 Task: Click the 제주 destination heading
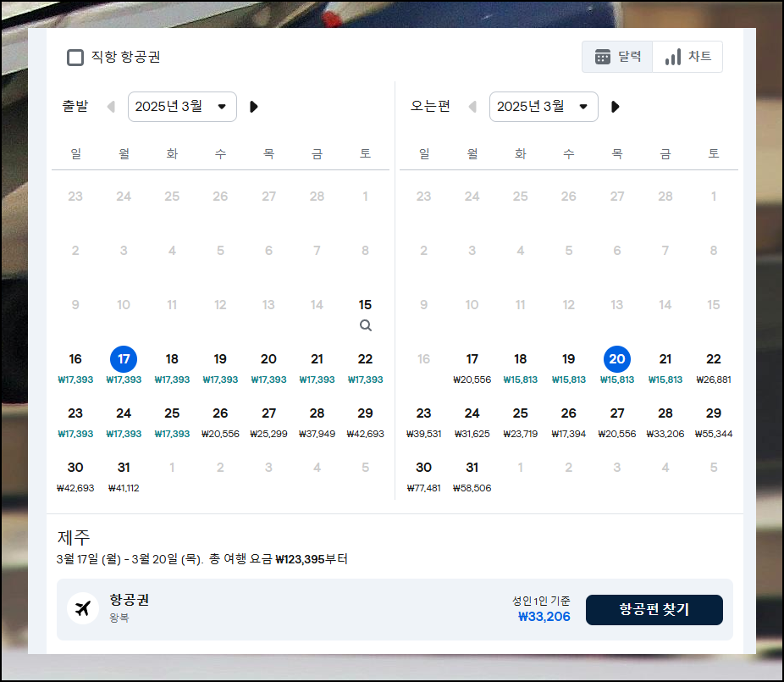coord(74,537)
